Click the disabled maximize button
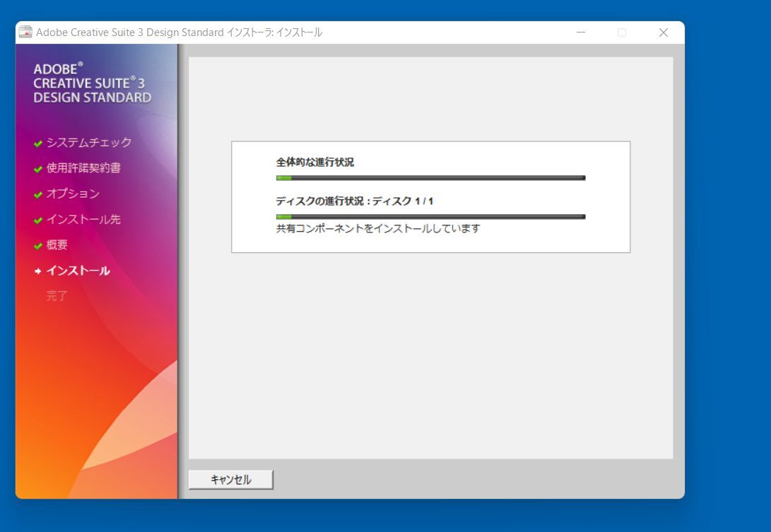The height and width of the screenshot is (532, 771). (x=622, y=32)
